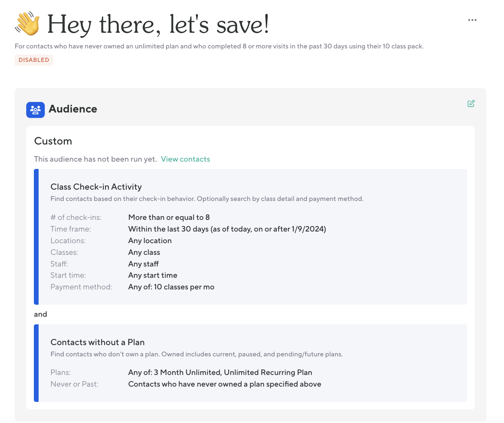Click the "never owned a plan" value
Screen dimensions: 504x423
point(224,384)
